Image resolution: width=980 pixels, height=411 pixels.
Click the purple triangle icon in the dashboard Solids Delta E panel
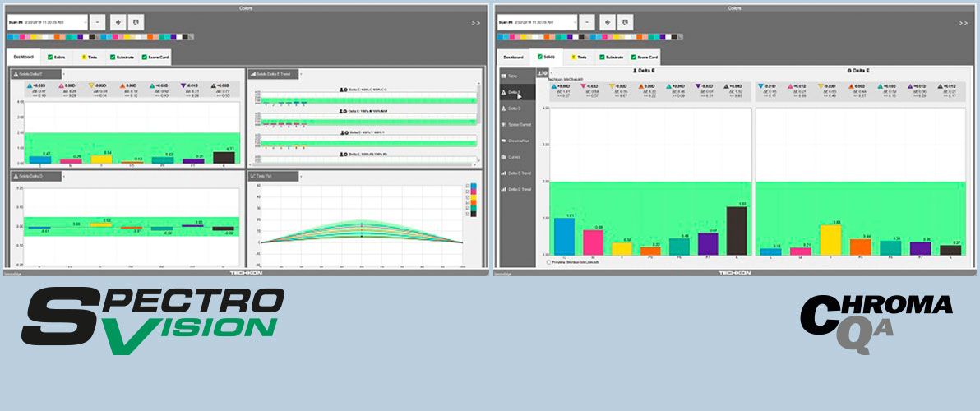click(x=183, y=85)
